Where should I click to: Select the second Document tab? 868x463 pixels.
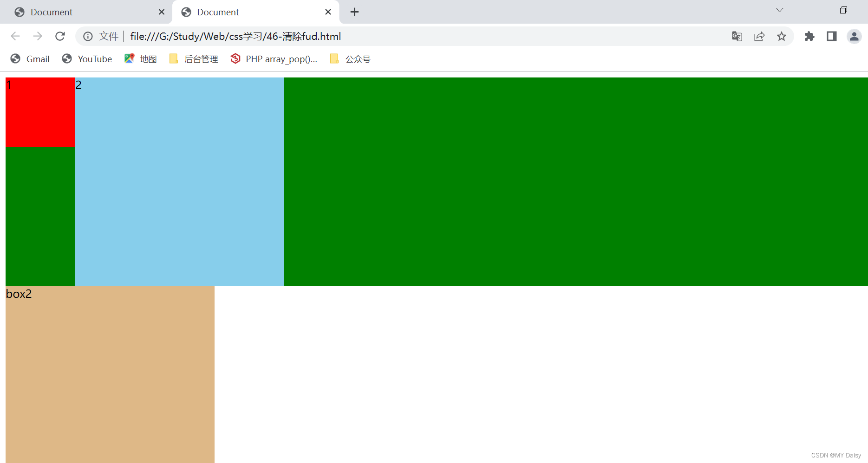(x=255, y=12)
